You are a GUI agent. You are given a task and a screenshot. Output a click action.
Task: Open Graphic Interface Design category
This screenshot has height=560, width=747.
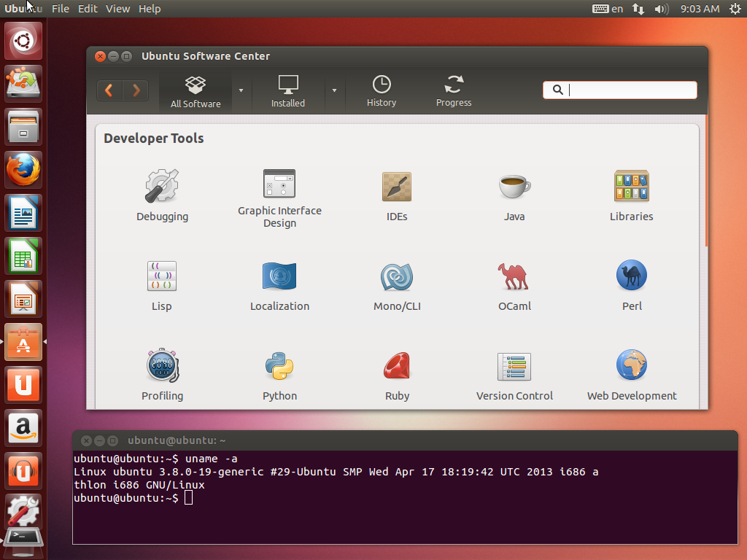click(x=279, y=198)
